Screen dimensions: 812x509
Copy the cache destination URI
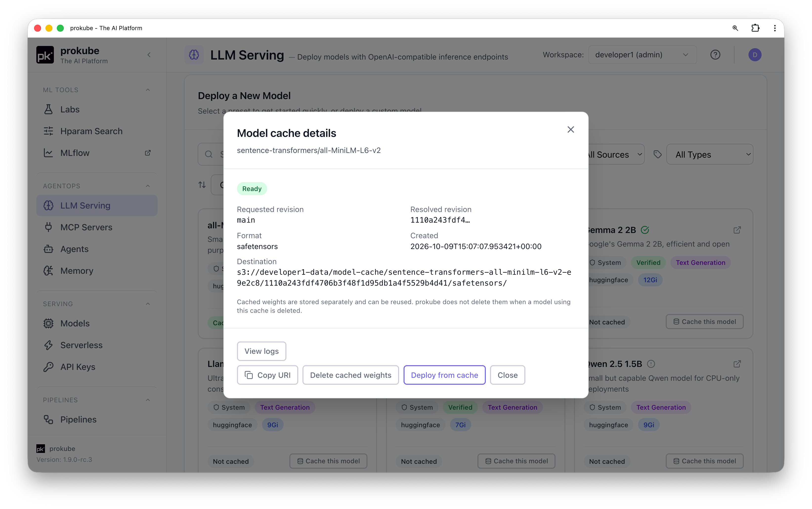pyautogui.click(x=267, y=375)
